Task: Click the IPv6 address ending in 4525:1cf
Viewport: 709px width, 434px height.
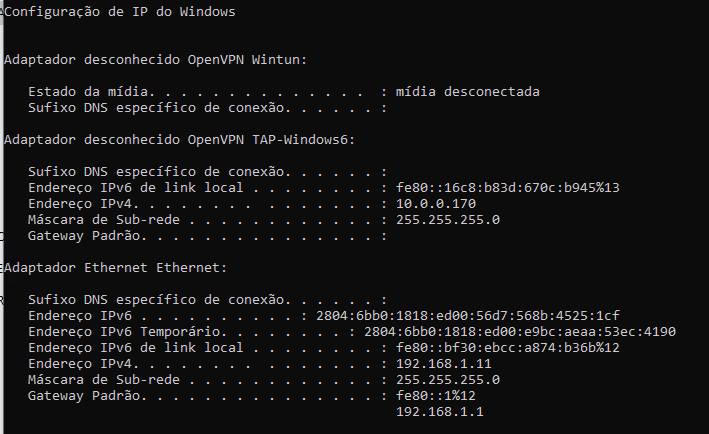Action: click(468, 316)
